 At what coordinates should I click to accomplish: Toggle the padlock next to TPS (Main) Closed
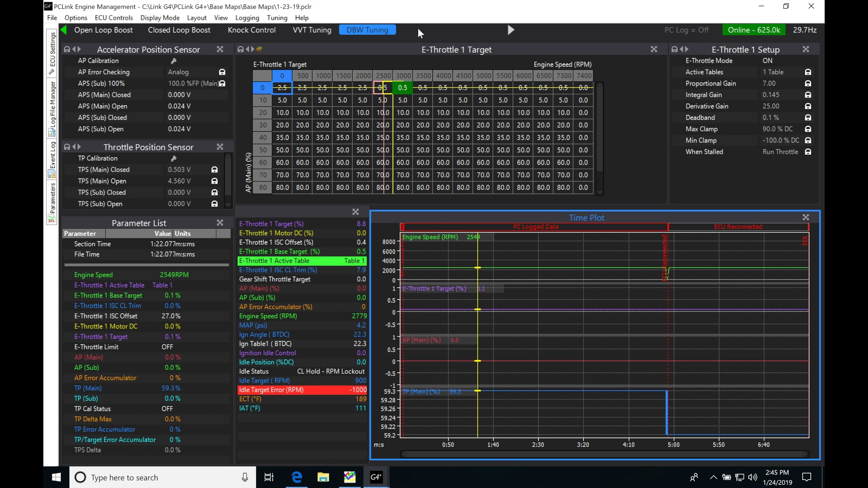[x=214, y=169]
